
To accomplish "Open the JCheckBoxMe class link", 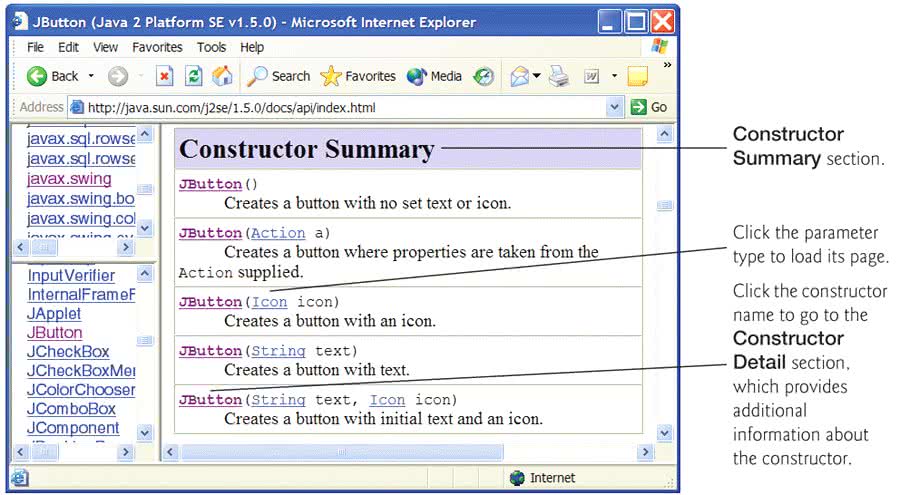I will (82, 371).
